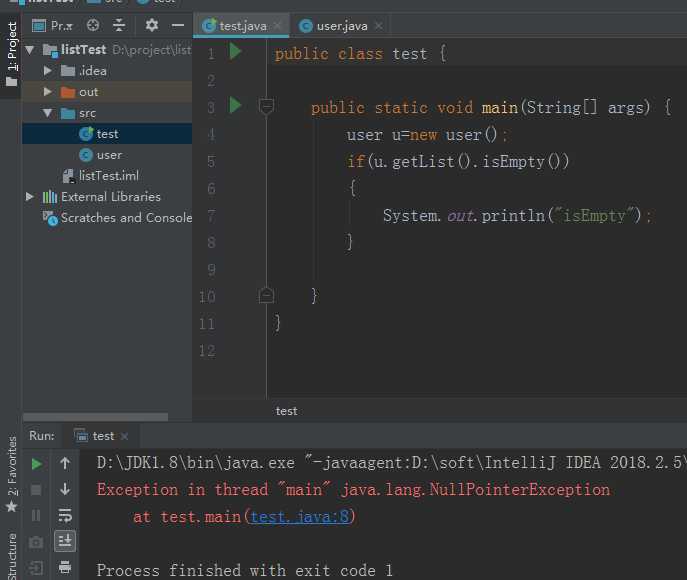The image size is (687, 580).
Task: Click the println isEmpty statement
Action: point(517,216)
